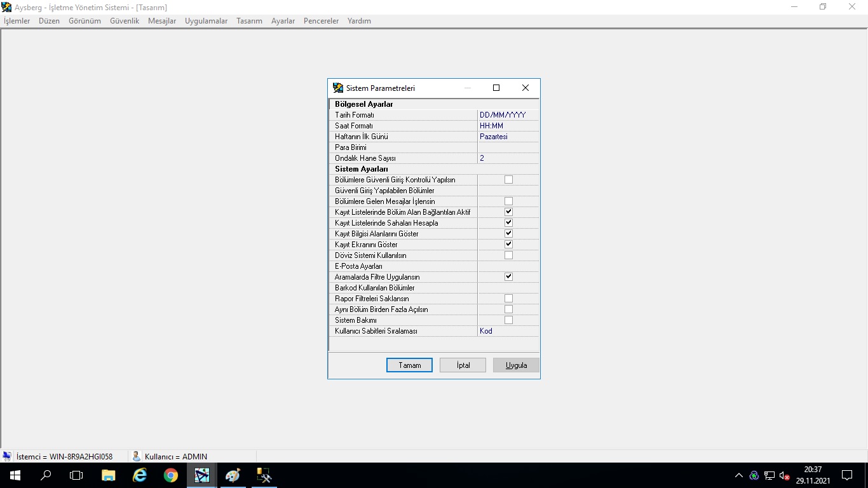Screen dimensions: 868x488
Task: Open the Windows Start menu
Action: click(x=15, y=475)
